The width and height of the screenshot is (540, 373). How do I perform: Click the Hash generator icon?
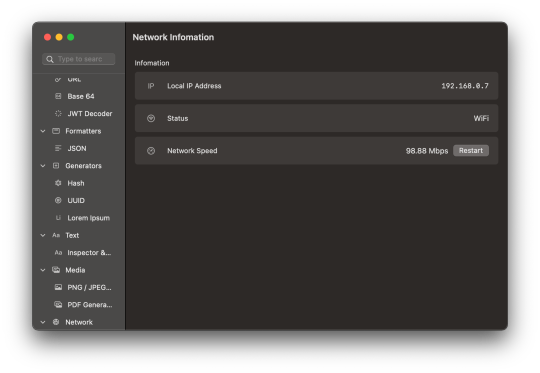pyautogui.click(x=58, y=183)
